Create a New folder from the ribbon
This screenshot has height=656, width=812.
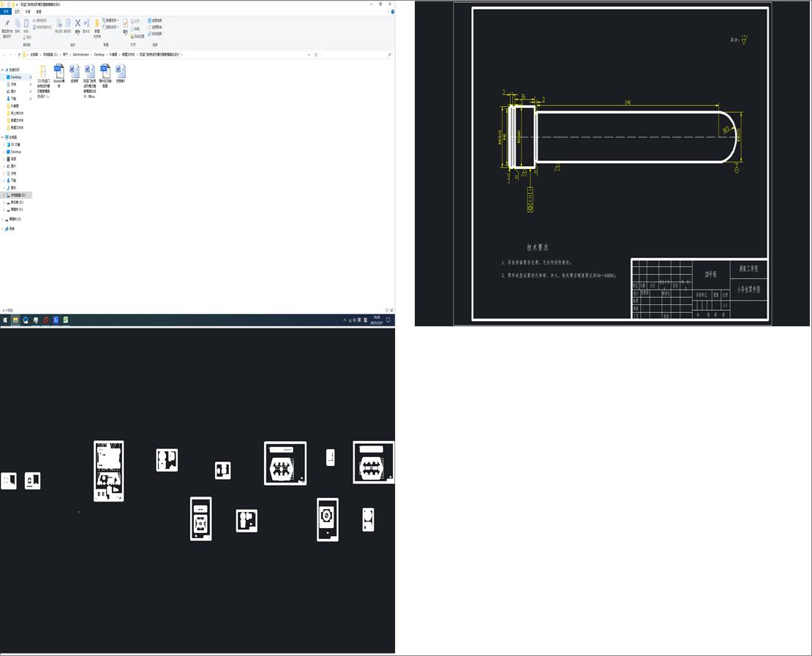pyautogui.click(x=97, y=29)
